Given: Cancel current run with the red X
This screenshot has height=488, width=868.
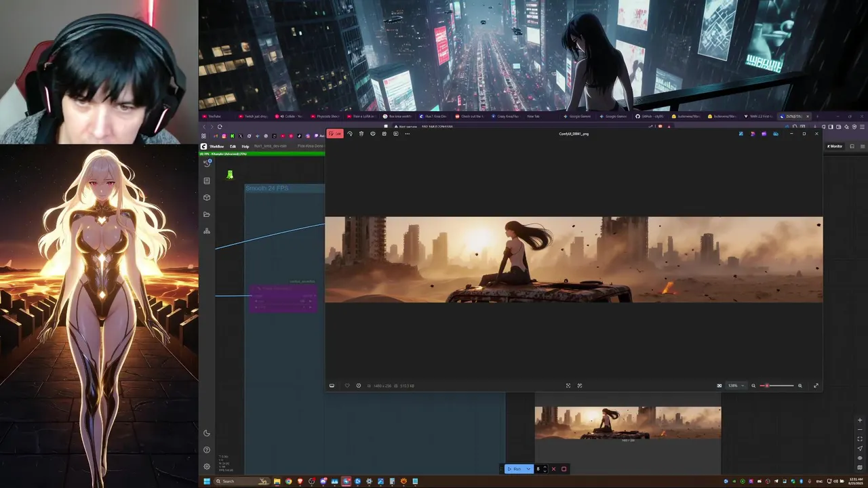Looking at the screenshot, I should 553,469.
